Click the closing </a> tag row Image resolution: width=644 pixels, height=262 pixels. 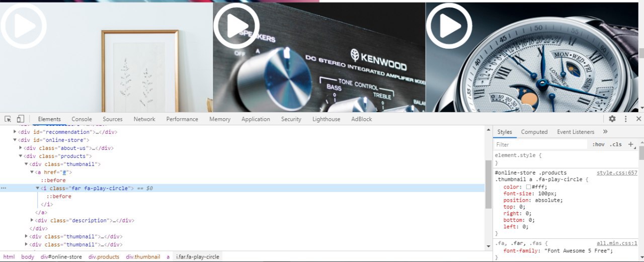coord(41,212)
